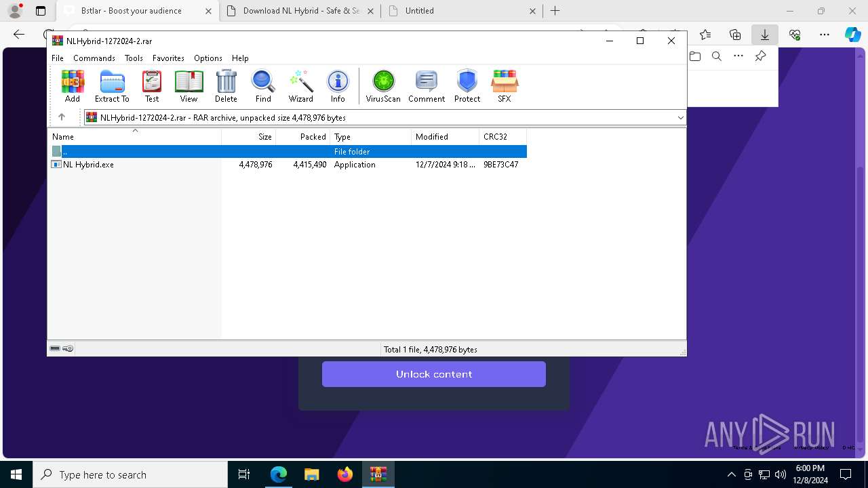Open Microsoft Edge from taskbar

(279, 474)
